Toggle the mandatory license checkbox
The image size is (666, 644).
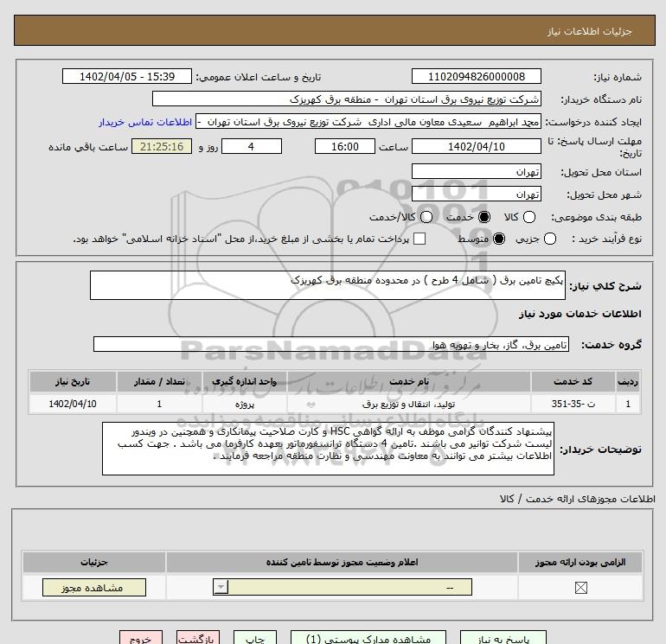[x=580, y=588]
